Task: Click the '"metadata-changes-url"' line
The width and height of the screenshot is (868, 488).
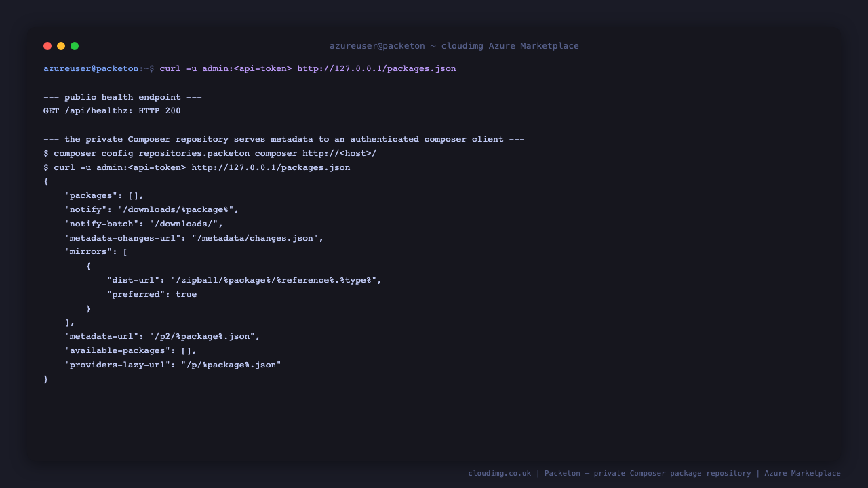Action: (195, 238)
